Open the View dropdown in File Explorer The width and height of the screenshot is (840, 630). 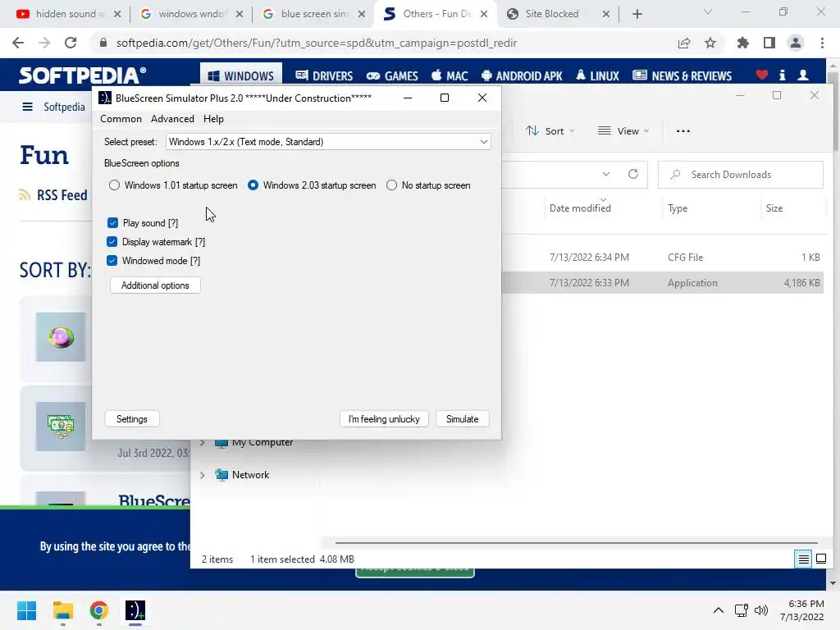pos(623,130)
